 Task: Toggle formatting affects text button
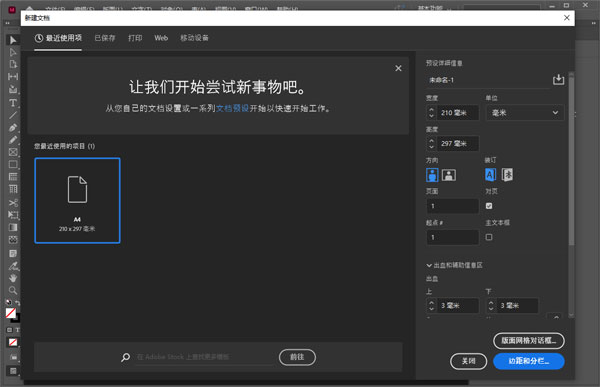click(x=17, y=330)
